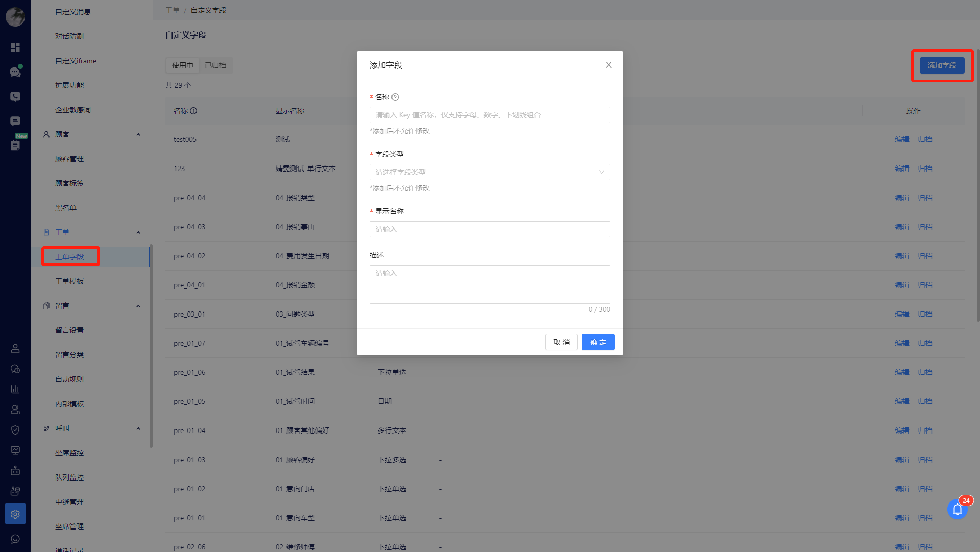Screen dimensions: 980x552
Task: Open 工单字段 in the side menu
Action: [69, 257]
